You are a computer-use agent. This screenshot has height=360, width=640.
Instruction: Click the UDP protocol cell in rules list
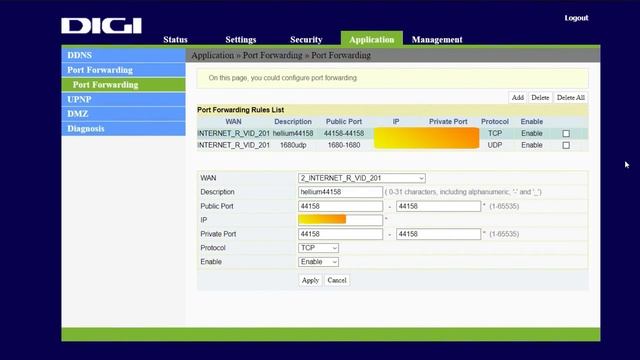pos(495,145)
